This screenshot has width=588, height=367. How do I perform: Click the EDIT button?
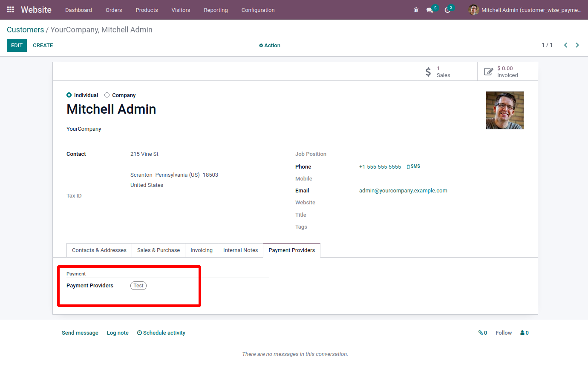tap(17, 45)
